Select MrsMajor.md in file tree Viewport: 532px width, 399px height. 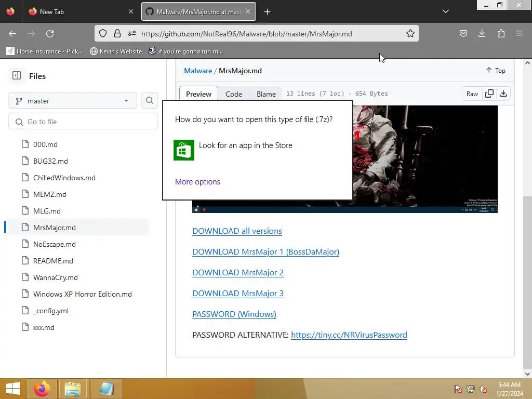[x=54, y=228]
